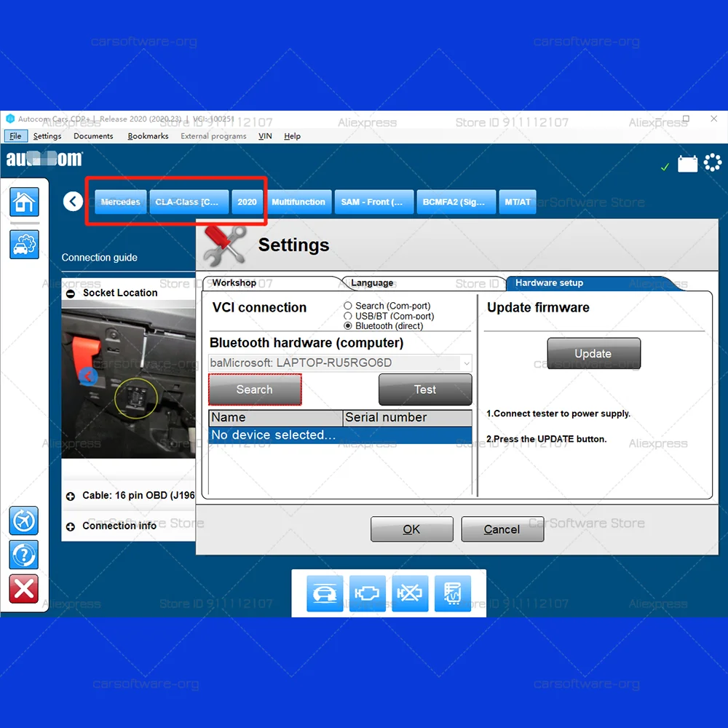Click the Update firmware button

point(593,354)
